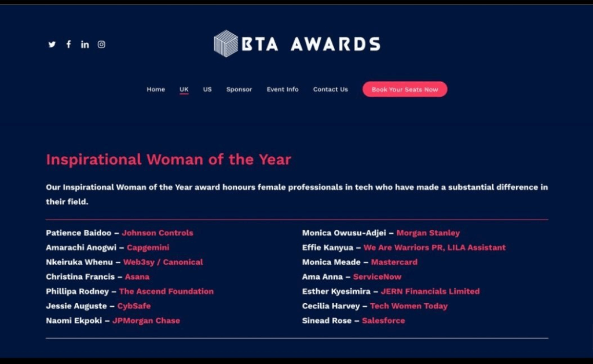This screenshot has height=364, width=593.
Task: Open the US menu item
Action: [207, 89]
